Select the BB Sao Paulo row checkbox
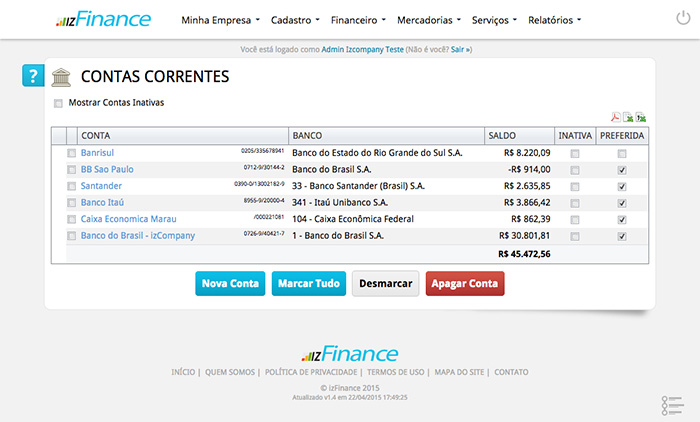This screenshot has width=700, height=422. pyautogui.click(x=71, y=170)
